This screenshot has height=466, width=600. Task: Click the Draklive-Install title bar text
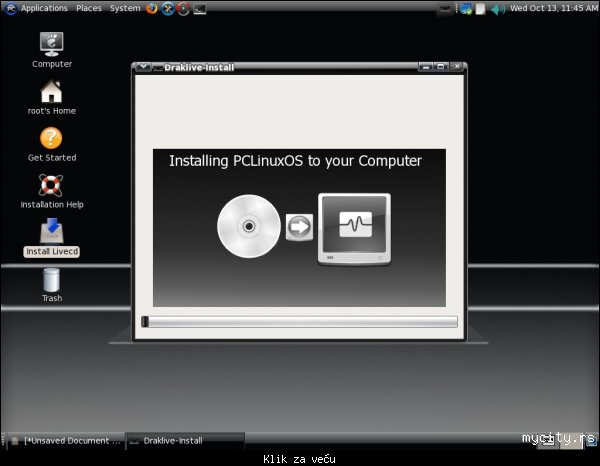[x=199, y=67]
